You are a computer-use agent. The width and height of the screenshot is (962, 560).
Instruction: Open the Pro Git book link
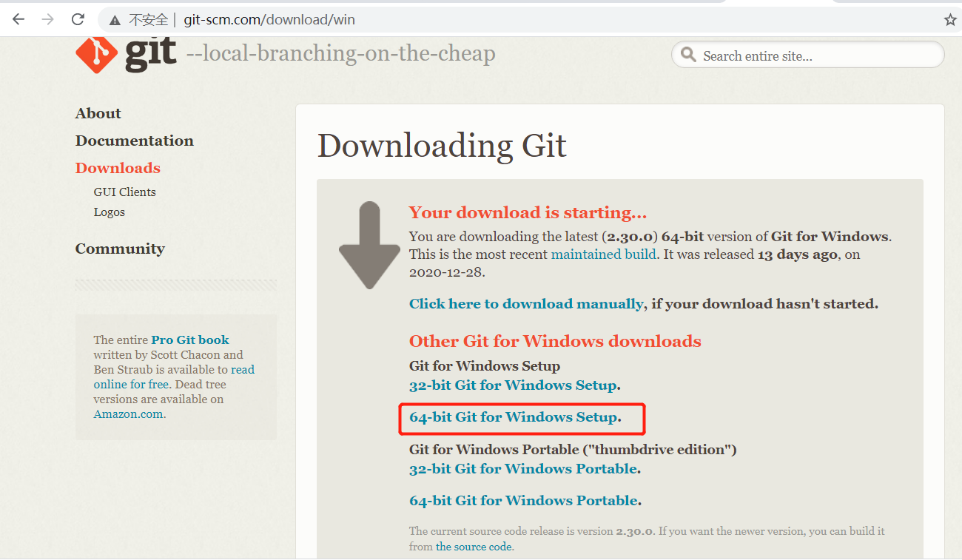pos(190,340)
